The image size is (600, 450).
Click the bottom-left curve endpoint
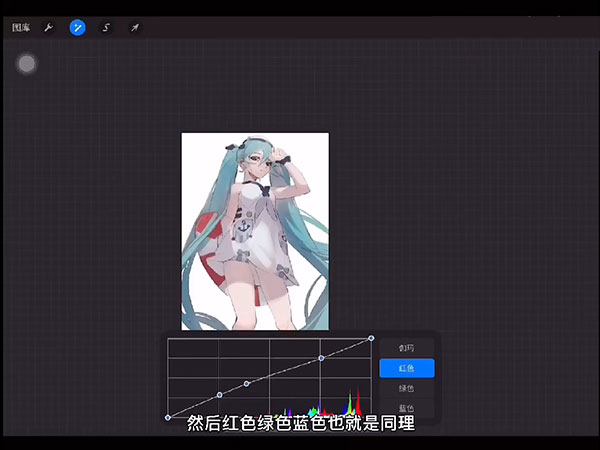tap(167, 417)
